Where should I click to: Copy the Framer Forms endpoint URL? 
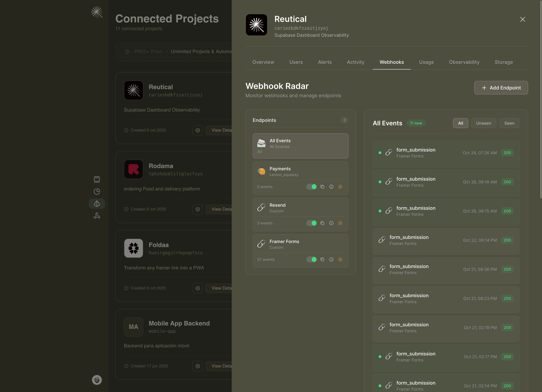coord(322,259)
